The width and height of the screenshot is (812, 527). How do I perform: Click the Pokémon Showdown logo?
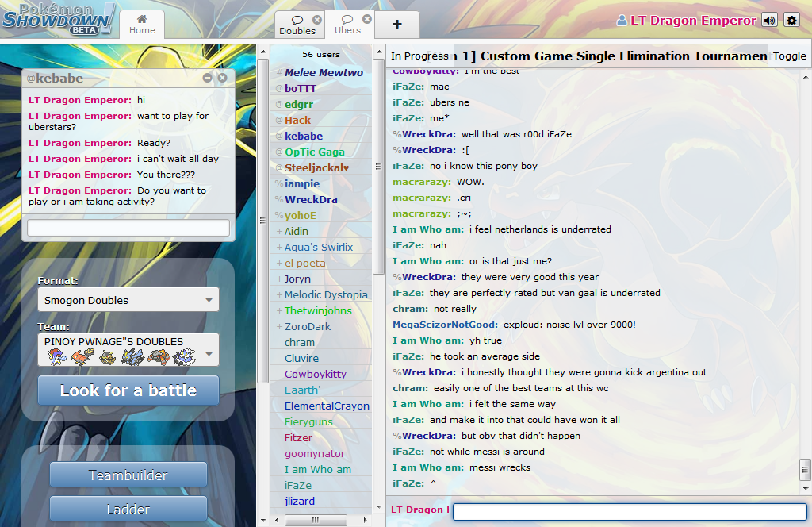coord(59,19)
